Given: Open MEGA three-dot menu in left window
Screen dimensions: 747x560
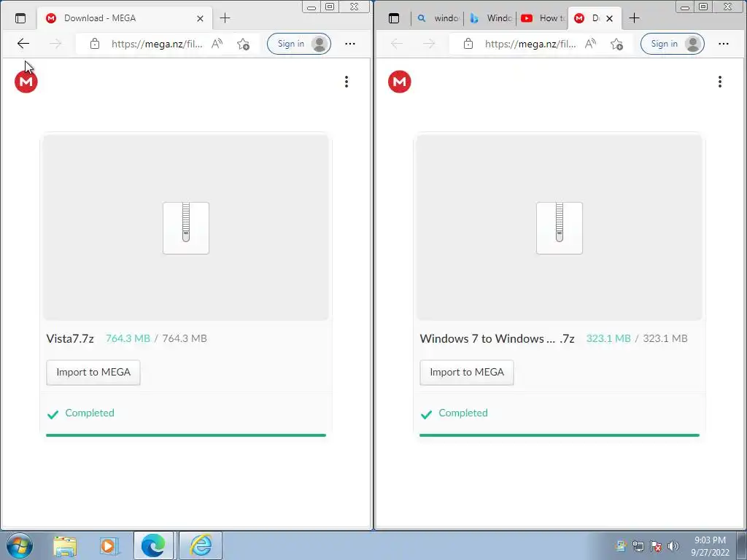Looking at the screenshot, I should click(347, 82).
